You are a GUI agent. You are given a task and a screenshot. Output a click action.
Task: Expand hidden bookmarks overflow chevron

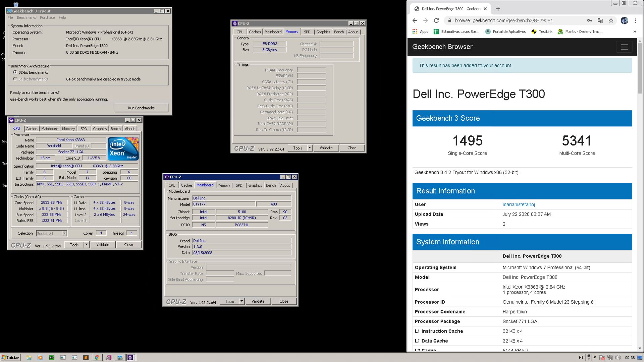click(x=635, y=32)
